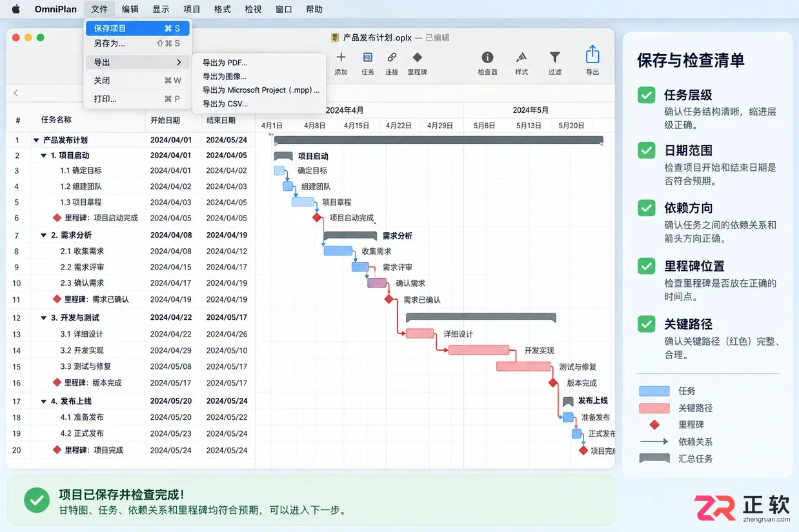This screenshot has height=532, width=799.
Task: Click the 过滤 filter funnel icon
Action: pyautogui.click(x=554, y=57)
